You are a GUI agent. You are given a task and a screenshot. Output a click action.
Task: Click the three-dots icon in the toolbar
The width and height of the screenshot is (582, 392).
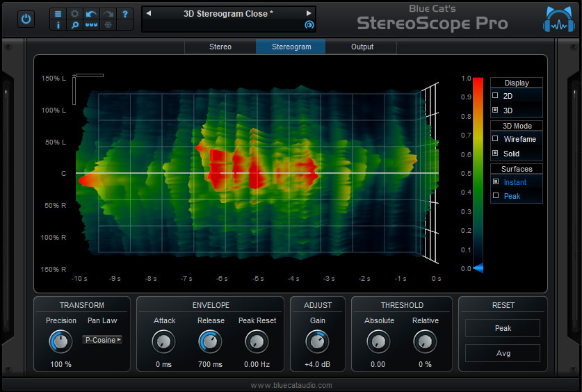[91, 25]
